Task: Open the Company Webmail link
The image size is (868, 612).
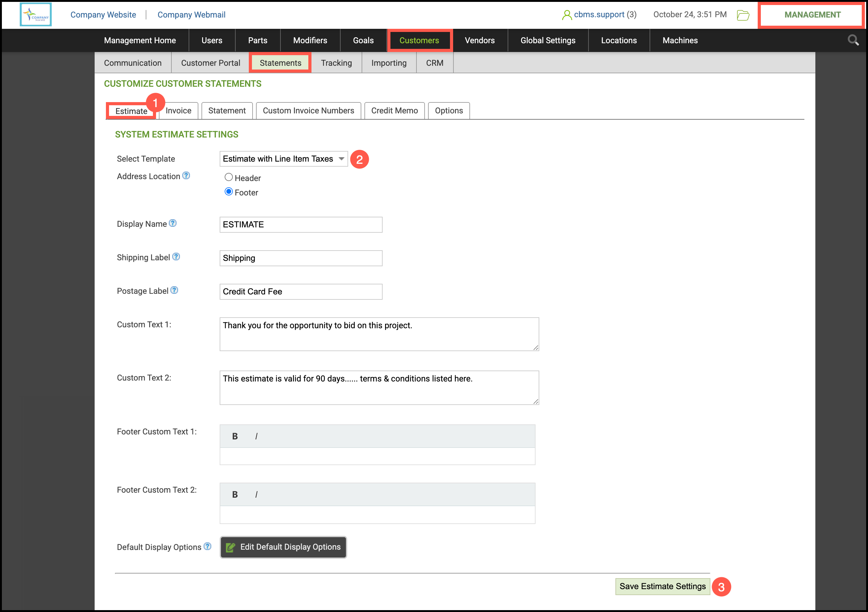Action: 191,15
